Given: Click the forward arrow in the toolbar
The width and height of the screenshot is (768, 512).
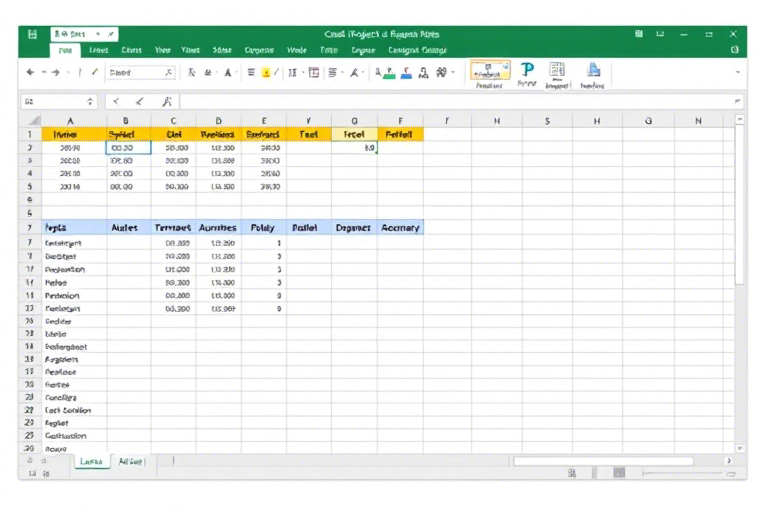Looking at the screenshot, I should coord(55,73).
